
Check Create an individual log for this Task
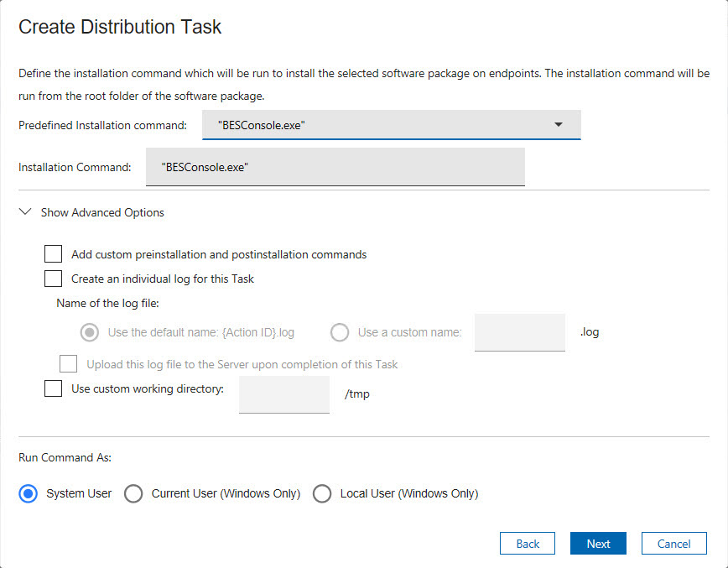pos(54,279)
